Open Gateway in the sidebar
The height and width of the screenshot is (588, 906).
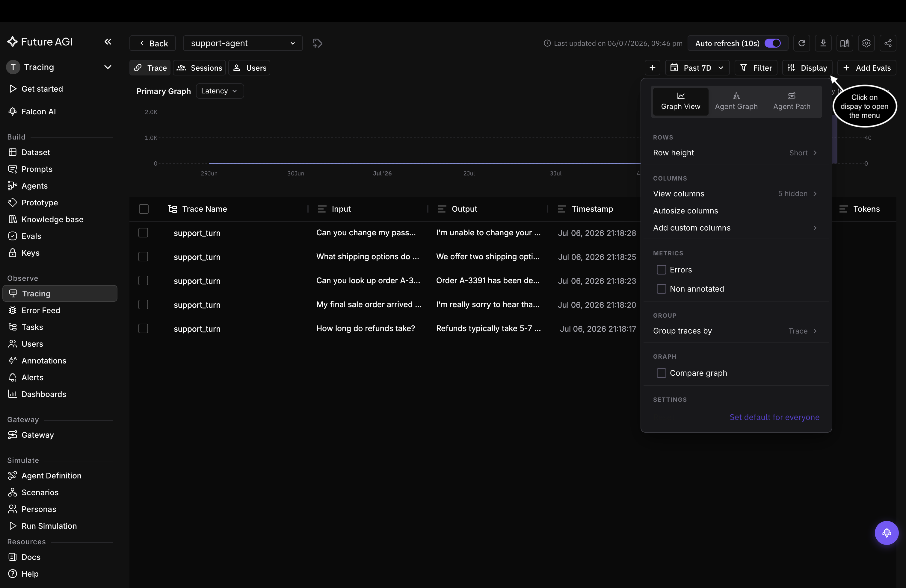tap(38, 434)
